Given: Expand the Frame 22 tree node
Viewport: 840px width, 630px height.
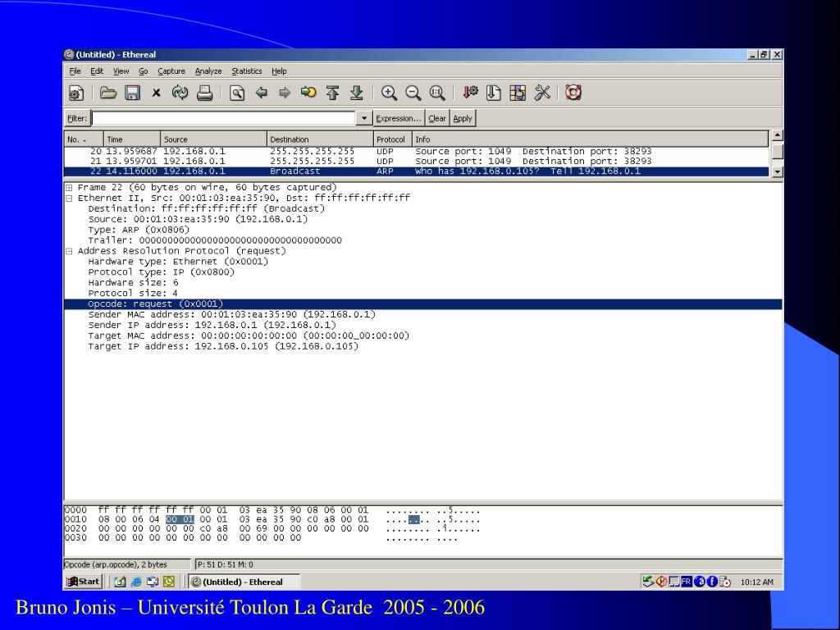Looking at the screenshot, I should [x=69, y=188].
